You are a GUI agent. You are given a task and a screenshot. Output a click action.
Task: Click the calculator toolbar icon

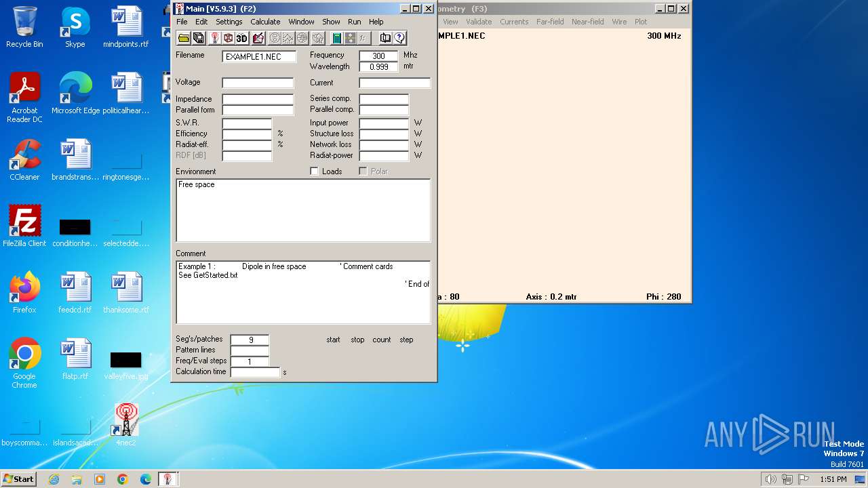(x=336, y=38)
